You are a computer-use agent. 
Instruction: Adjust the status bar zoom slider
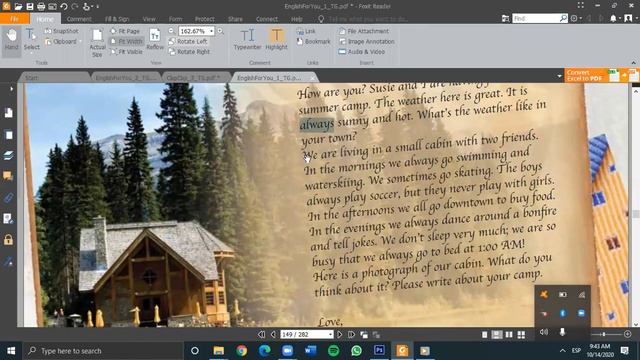pos(603,334)
